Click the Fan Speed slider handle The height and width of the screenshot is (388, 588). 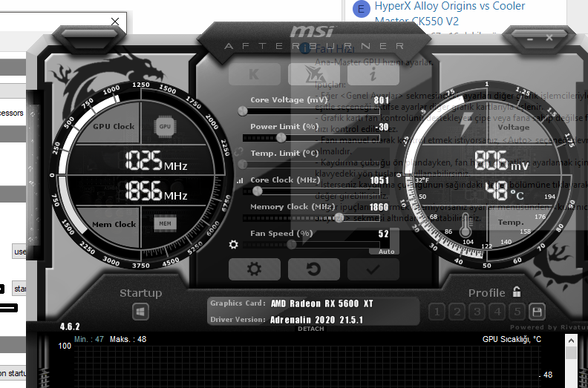pyautogui.click(x=292, y=245)
